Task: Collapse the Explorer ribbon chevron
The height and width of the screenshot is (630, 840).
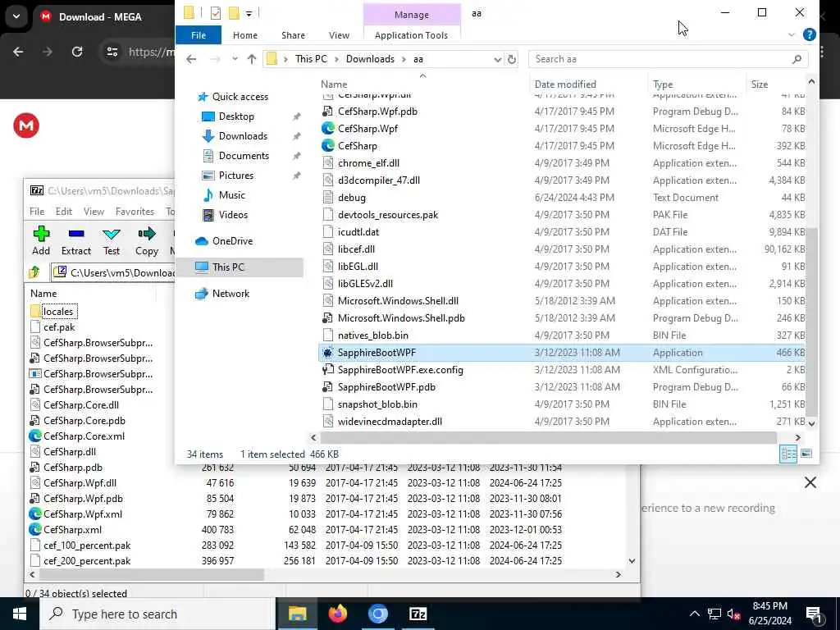Action: coord(792,34)
